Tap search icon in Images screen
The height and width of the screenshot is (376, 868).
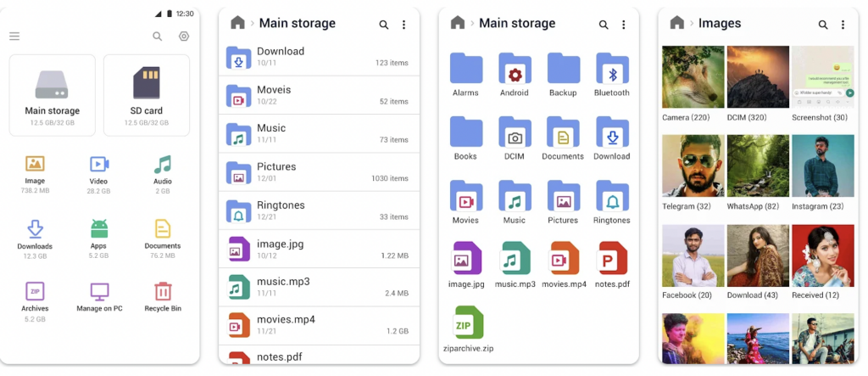click(823, 25)
